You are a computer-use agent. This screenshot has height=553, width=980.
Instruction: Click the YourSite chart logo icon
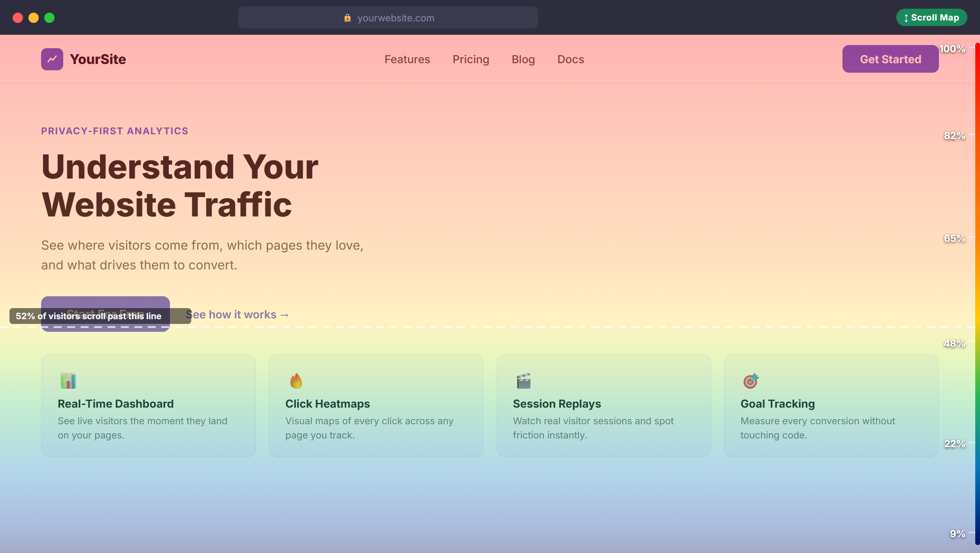[x=52, y=59]
